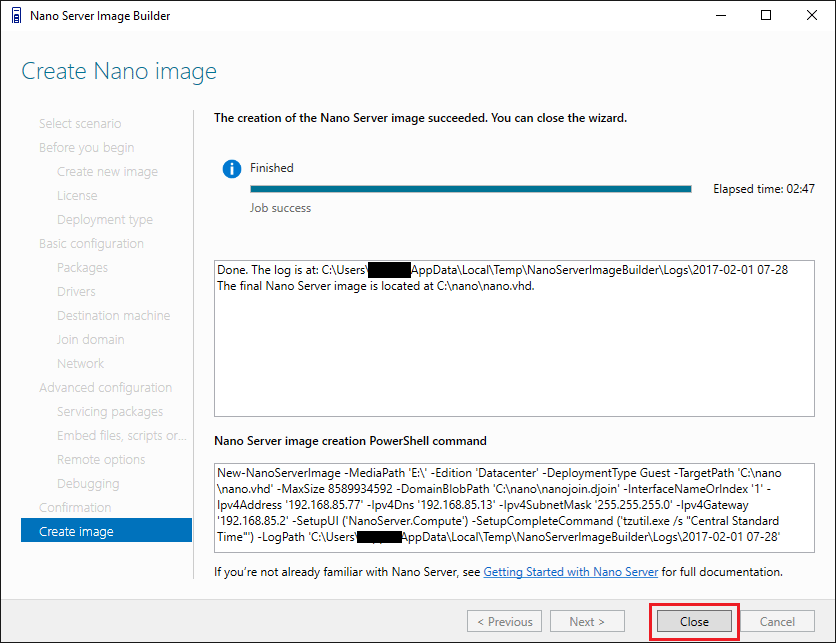Click the Cancel button
This screenshot has width=836, height=643.
click(x=777, y=622)
